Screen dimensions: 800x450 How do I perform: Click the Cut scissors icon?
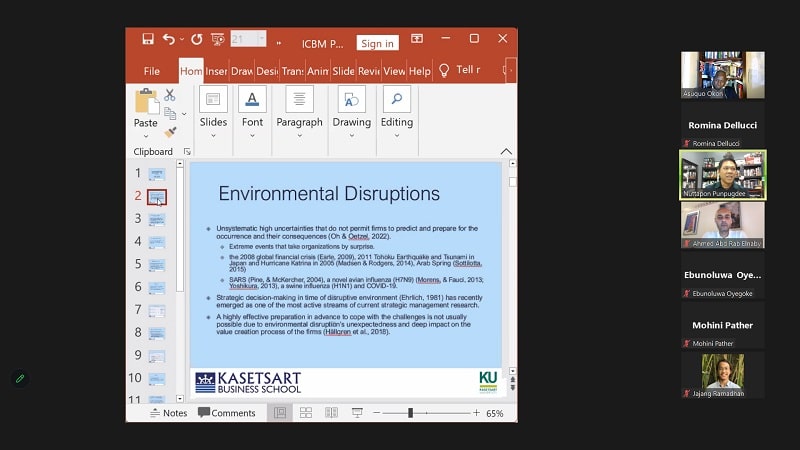(x=170, y=95)
